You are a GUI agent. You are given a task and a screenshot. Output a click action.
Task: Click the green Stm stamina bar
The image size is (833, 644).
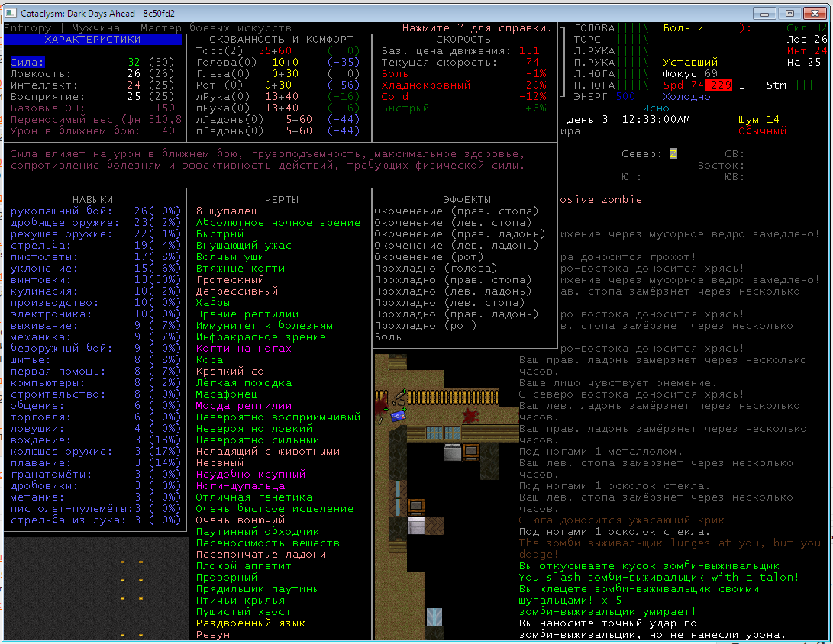click(x=811, y=85)
